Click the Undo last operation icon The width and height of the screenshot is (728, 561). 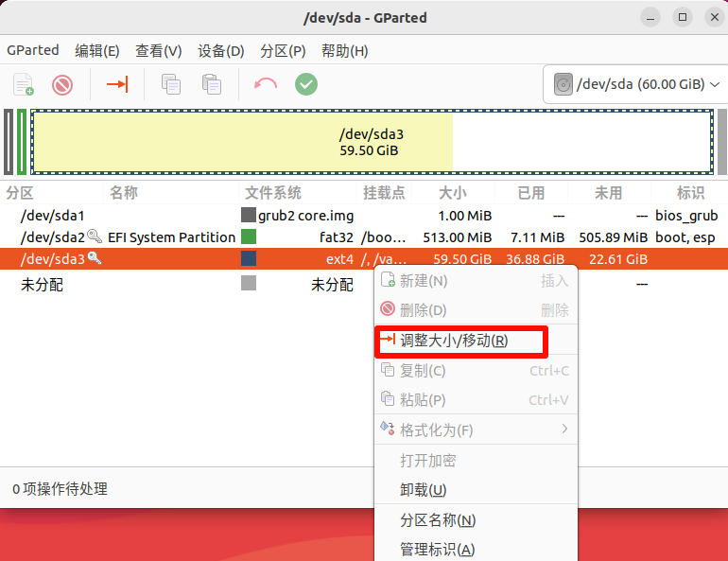[x=266, y=84]
